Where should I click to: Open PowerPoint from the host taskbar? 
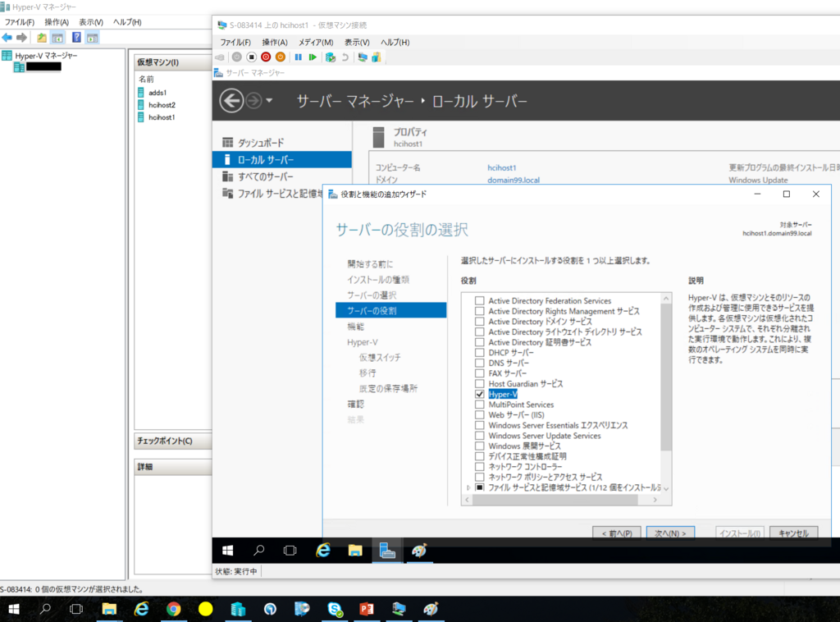click(x=367, y=609)
